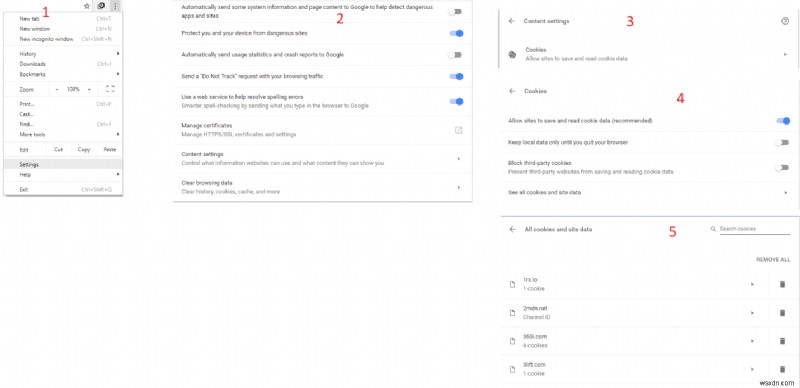
Task: Open the History submenu
Action: pos(63,54)
